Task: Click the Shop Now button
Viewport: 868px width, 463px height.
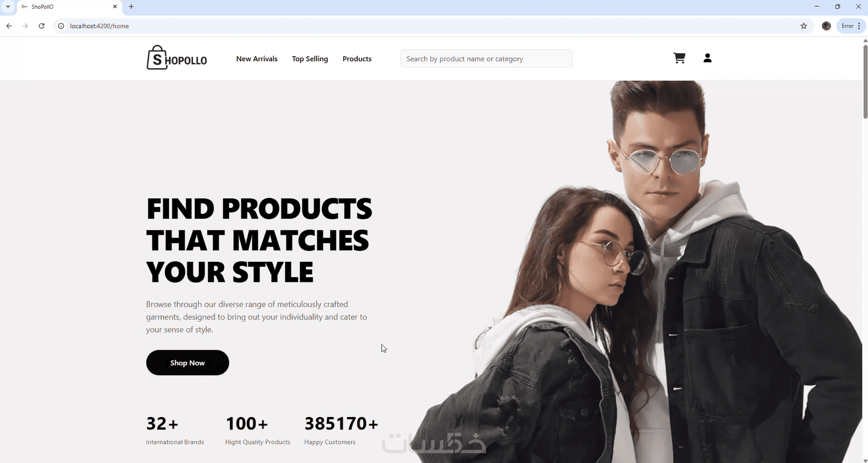Action: click(188, 363)
